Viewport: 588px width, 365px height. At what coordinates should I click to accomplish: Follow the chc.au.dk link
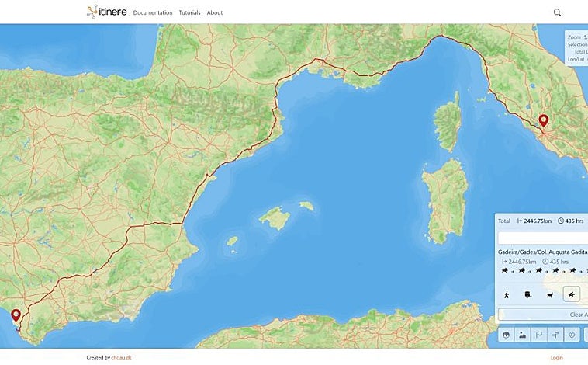pos(121,358)
